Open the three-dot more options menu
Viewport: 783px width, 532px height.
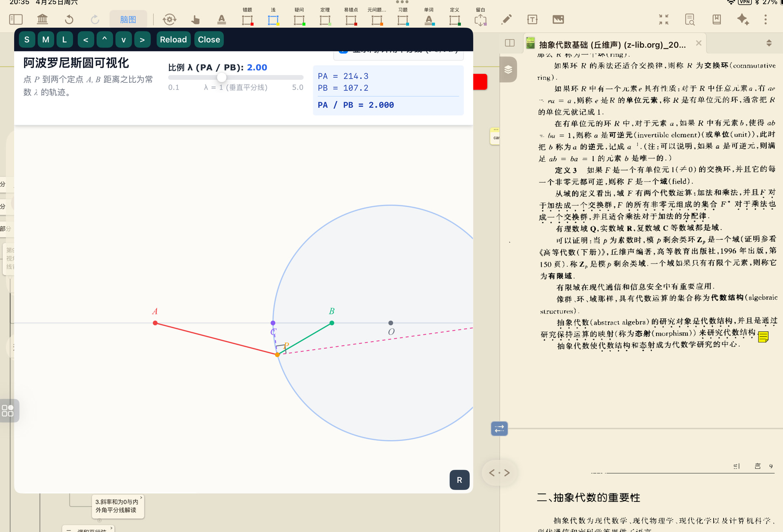[765, 19]
